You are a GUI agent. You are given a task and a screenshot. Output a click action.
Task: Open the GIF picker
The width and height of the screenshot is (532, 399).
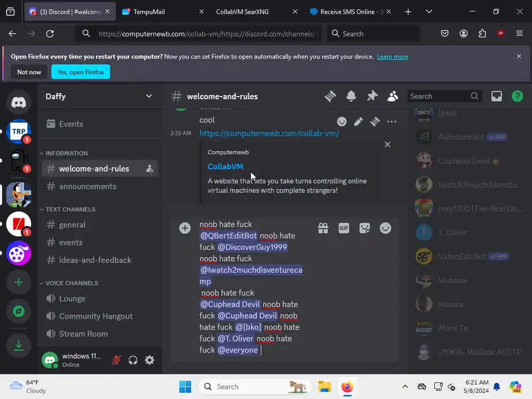click(344, 228)
